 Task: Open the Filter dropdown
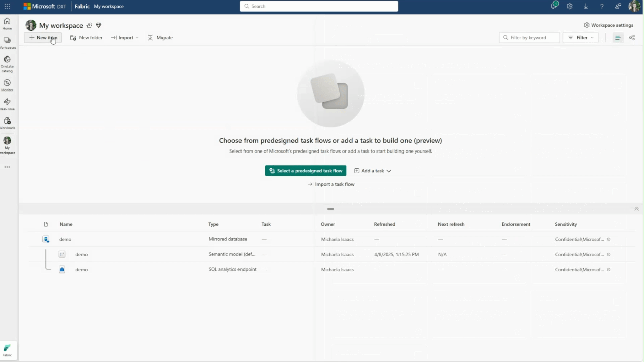tap(581, 38)
